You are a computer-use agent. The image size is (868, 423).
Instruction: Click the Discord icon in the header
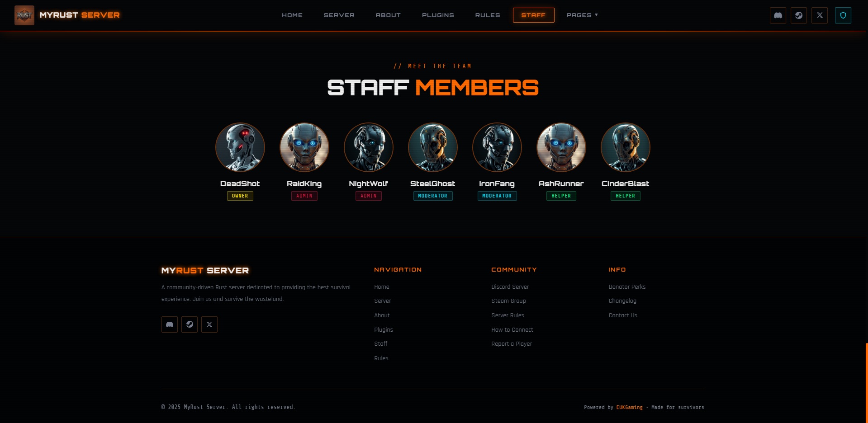point(778,15)
